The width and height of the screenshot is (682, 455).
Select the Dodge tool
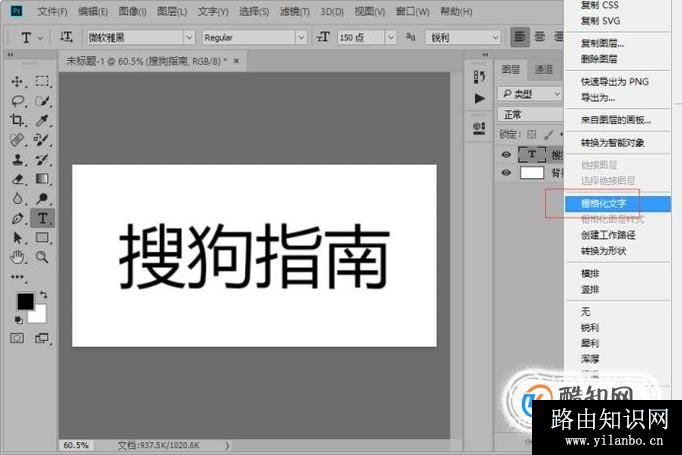click(42, 198)
